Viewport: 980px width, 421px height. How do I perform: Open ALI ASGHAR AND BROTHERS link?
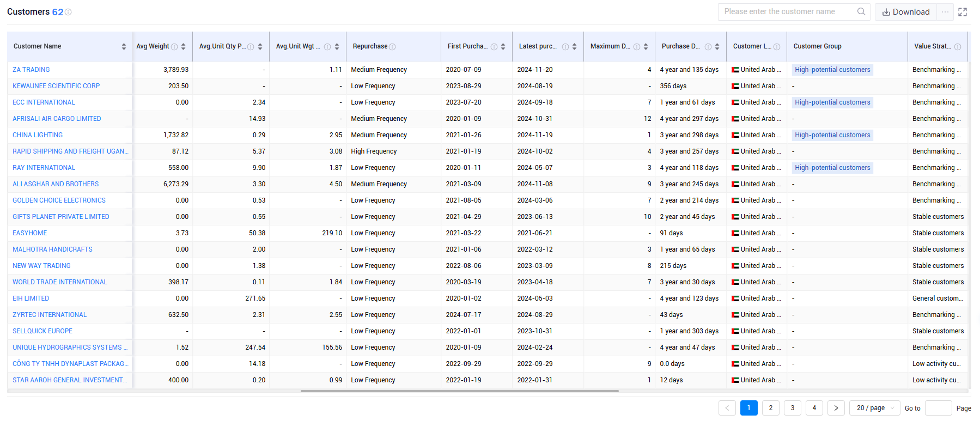coord(56,184)
